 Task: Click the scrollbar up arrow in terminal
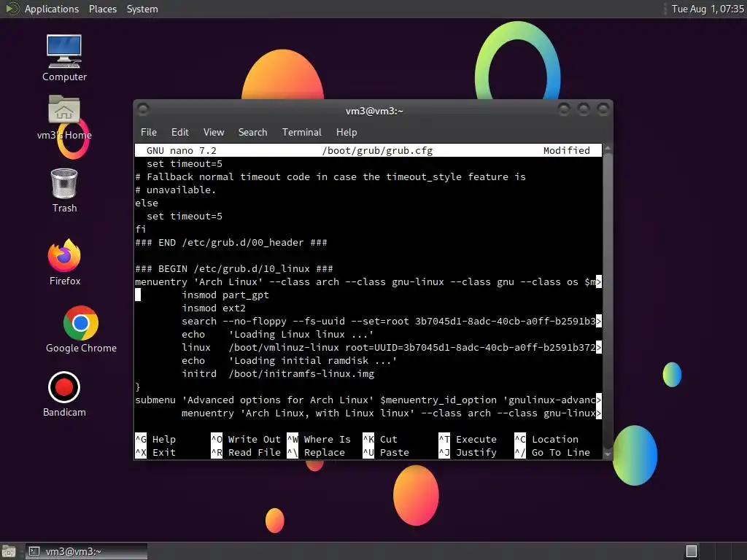click(x=608, y=149)
